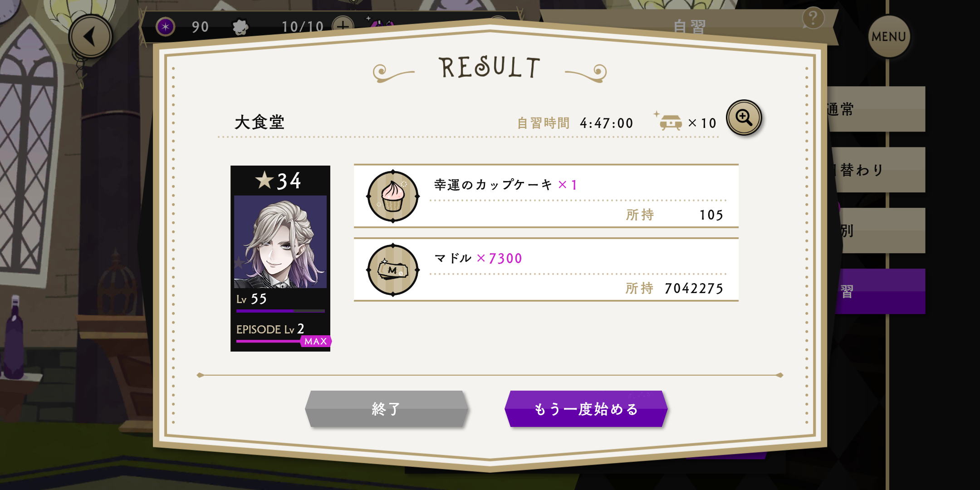
Task: Open the question mark help icon
Action: tap(813, 19)
